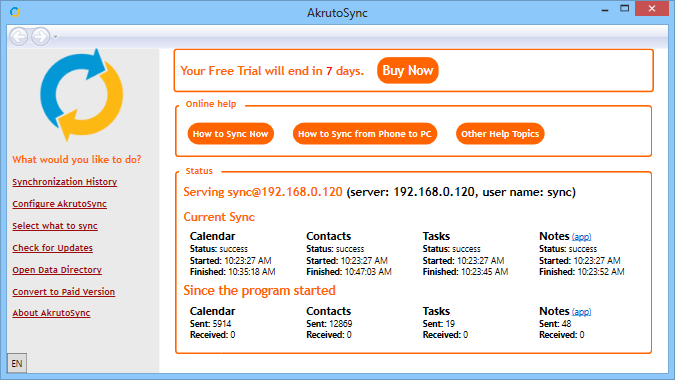
Task: Open Synchronization History link
Action: (65, 182)
